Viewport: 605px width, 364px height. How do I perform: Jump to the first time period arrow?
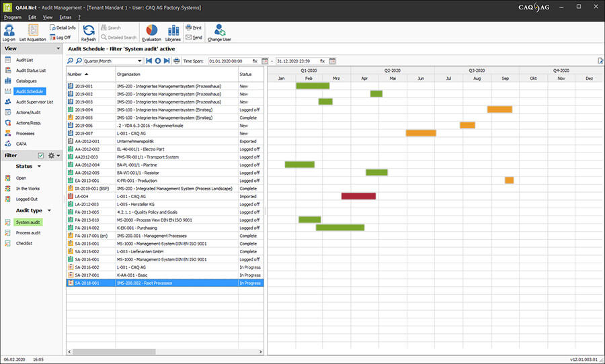pos(149,61)
